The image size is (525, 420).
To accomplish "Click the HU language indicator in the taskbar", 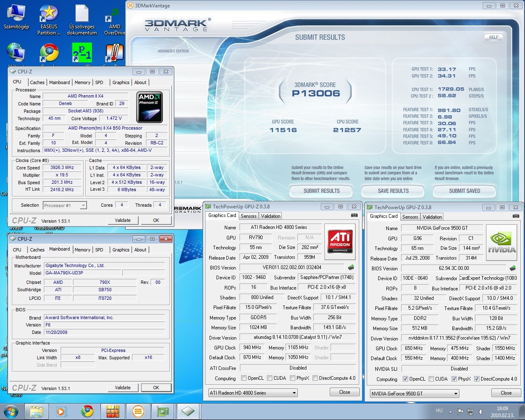I will coord(439,411).
